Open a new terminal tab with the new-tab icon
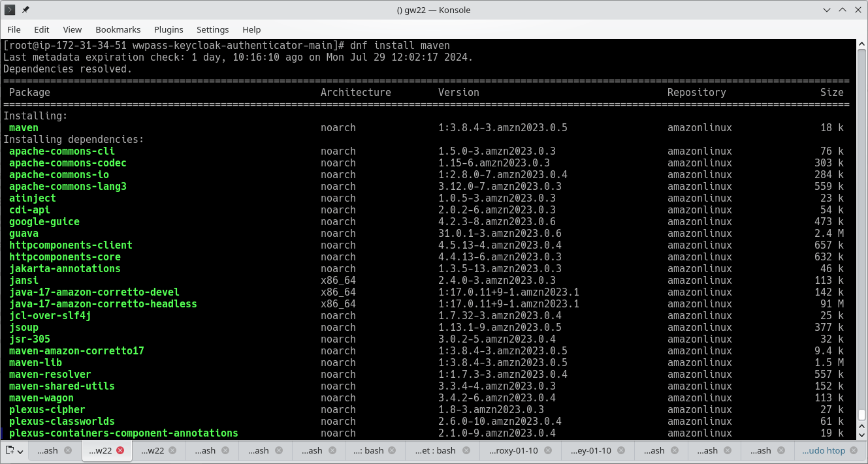Screen dimensions: 868x464 [x=10, y=450]
